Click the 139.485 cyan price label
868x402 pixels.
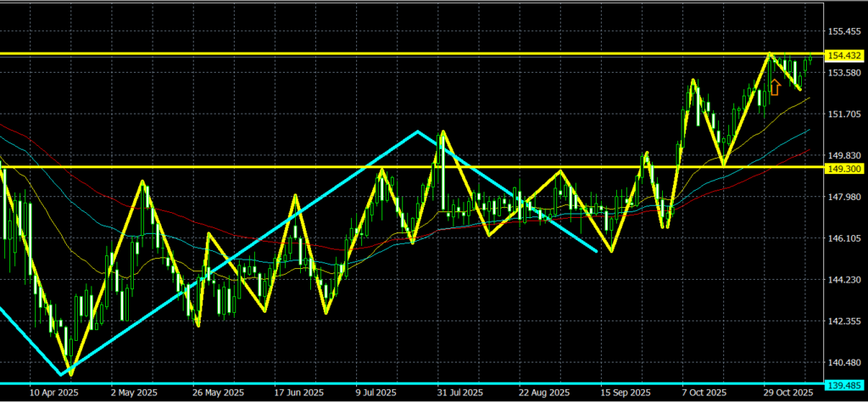click(843, 384)
